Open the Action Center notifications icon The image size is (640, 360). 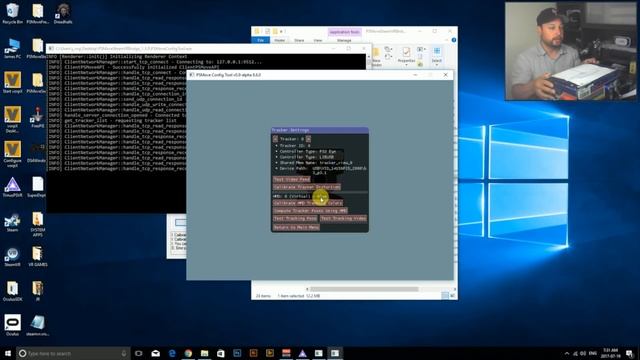click(630, 353)
